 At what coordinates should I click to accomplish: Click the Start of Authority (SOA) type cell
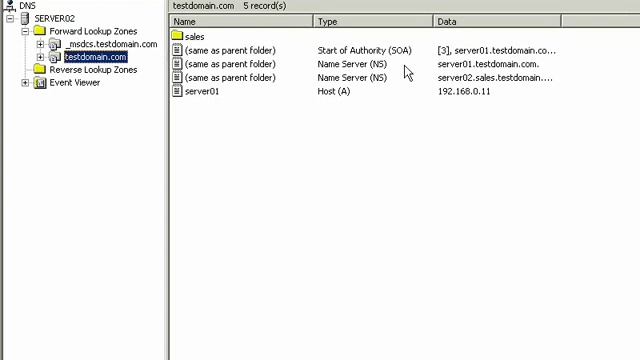click(x=364, y=51)
